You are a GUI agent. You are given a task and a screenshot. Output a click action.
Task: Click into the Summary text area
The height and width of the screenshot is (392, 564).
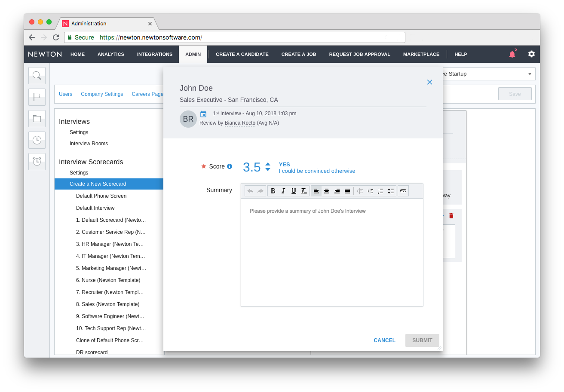[x=332, y=254]
